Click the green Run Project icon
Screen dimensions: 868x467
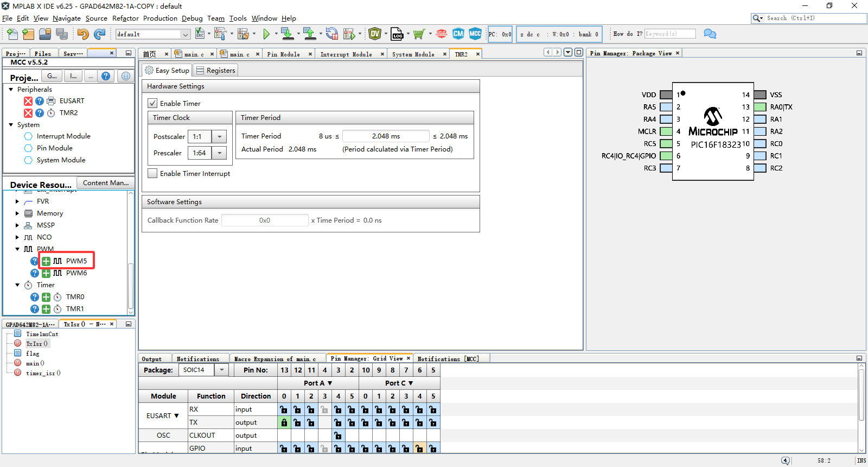click(266, 34)
